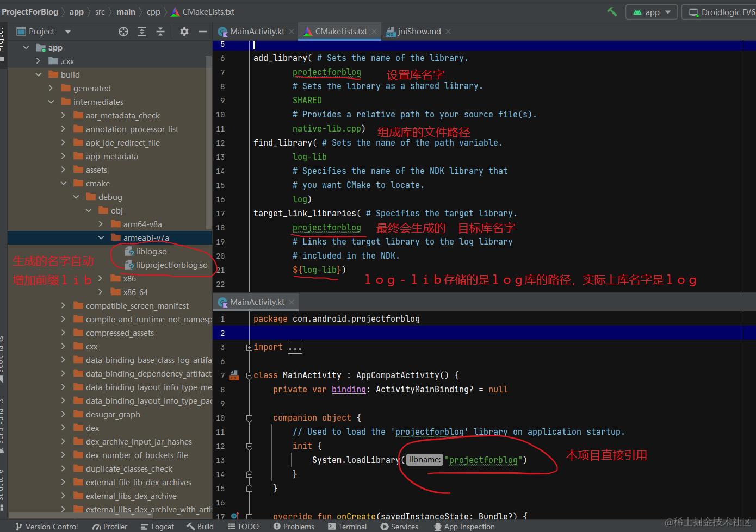The height and width of the screenshot is (532, 756).
Task: Open the app run configuration dropdown
Action: (652, 12)
